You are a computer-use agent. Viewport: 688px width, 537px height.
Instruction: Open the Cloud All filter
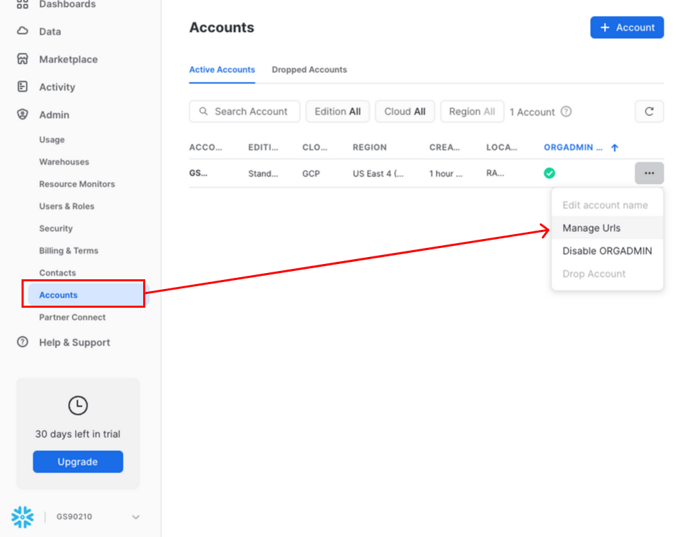coord(405,111)
